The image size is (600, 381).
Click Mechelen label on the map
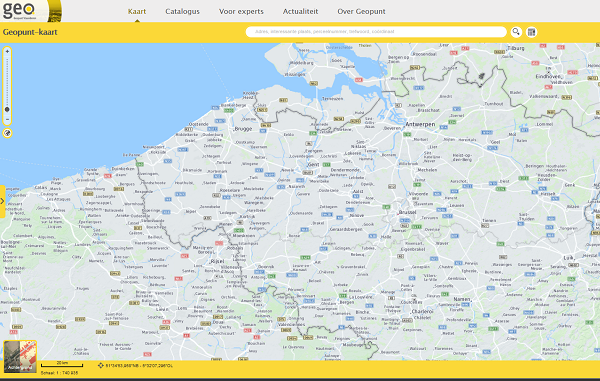427,170
